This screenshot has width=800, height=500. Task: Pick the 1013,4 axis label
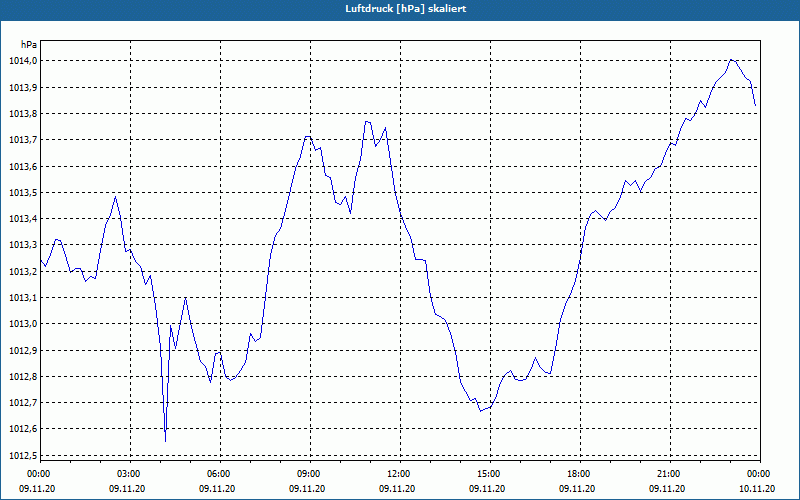pos(23,219)
